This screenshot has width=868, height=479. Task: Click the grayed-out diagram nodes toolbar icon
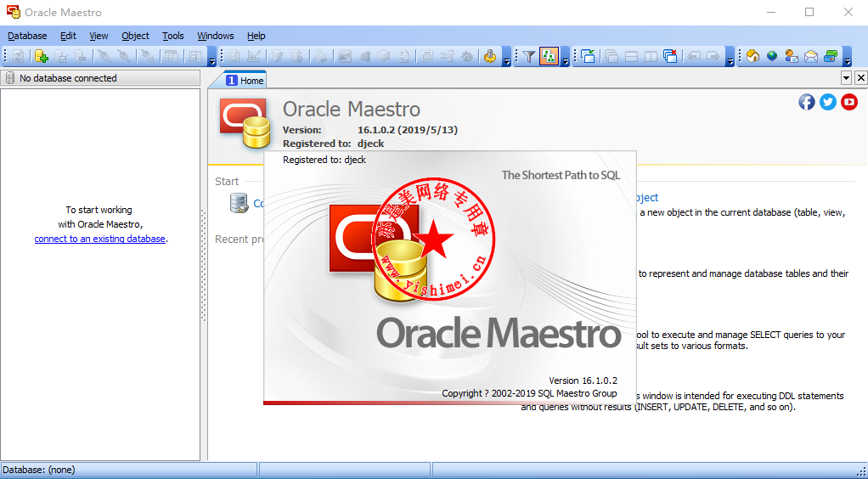pyautogui.click(x=447, y=56)
